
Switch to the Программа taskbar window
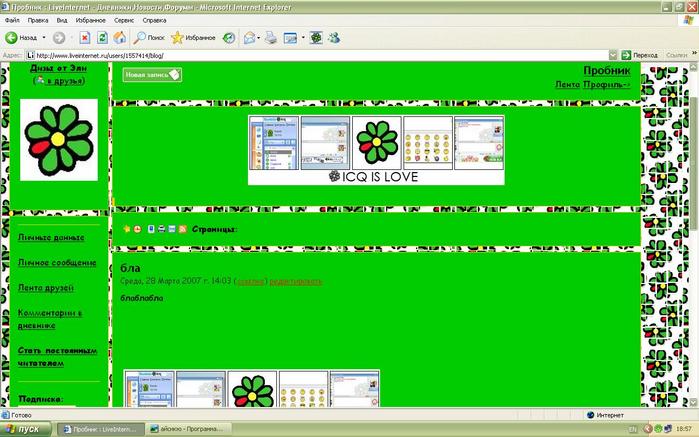click(190, 429)
